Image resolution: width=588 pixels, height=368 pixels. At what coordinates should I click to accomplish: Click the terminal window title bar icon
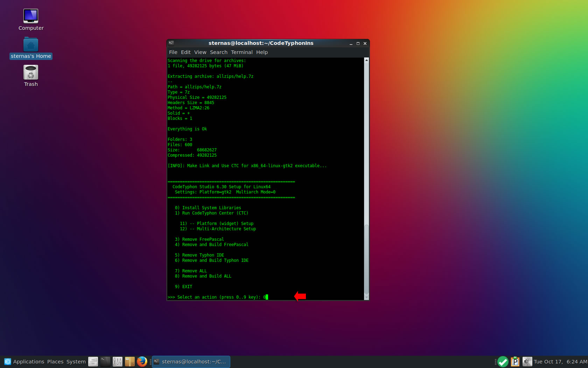171,43
